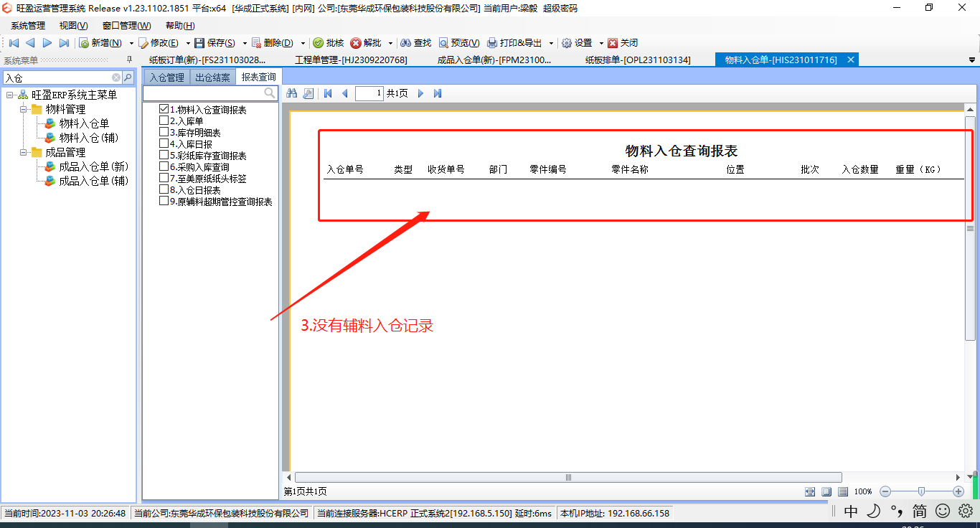Open the 窗口管理(W) menu
The height and width of the screenshot is (528, 980).
126,26
